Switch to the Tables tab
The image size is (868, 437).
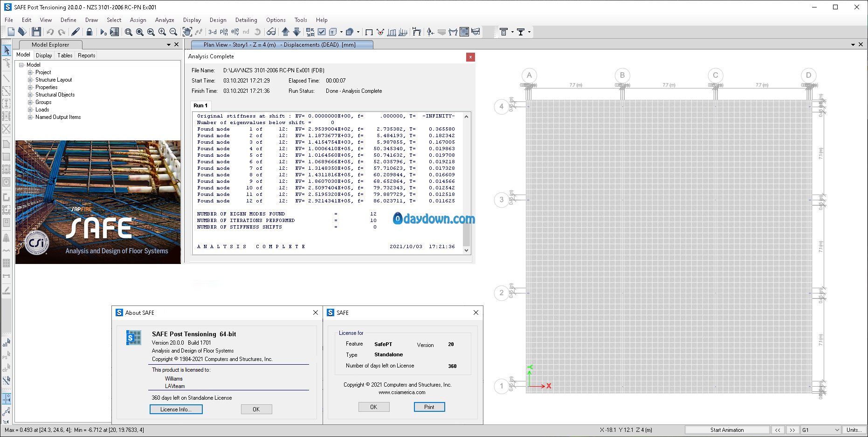[x=65, y=55]
